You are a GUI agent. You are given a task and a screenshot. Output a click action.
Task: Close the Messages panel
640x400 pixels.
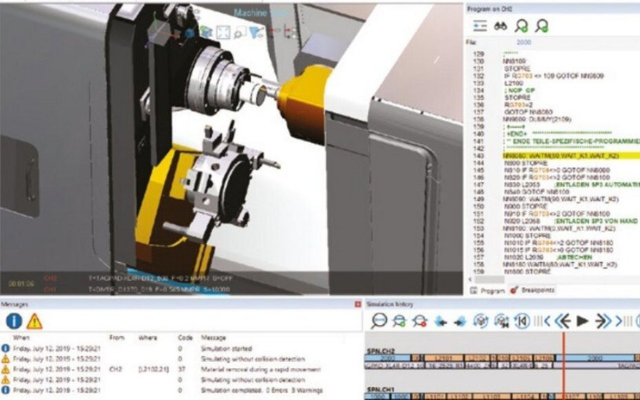point(358,304)
